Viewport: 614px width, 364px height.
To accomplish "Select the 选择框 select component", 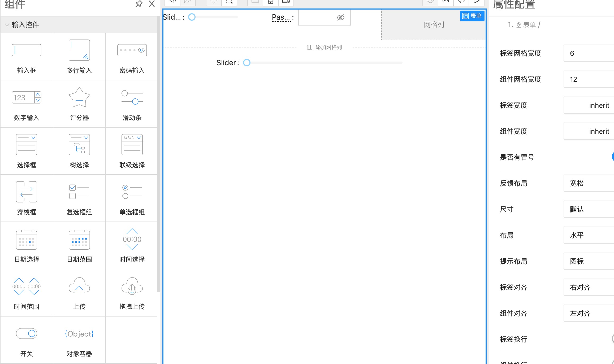I will point(27,151).
